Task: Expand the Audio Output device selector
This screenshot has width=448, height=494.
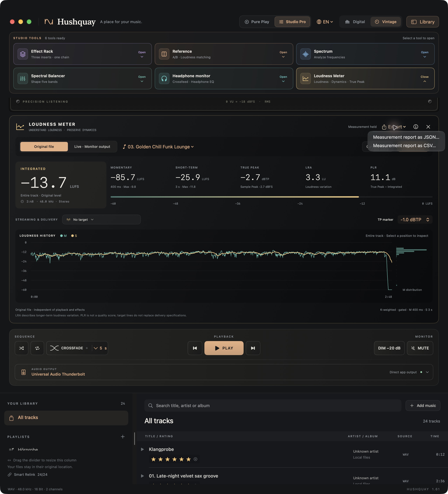Action: click(224, 372)
